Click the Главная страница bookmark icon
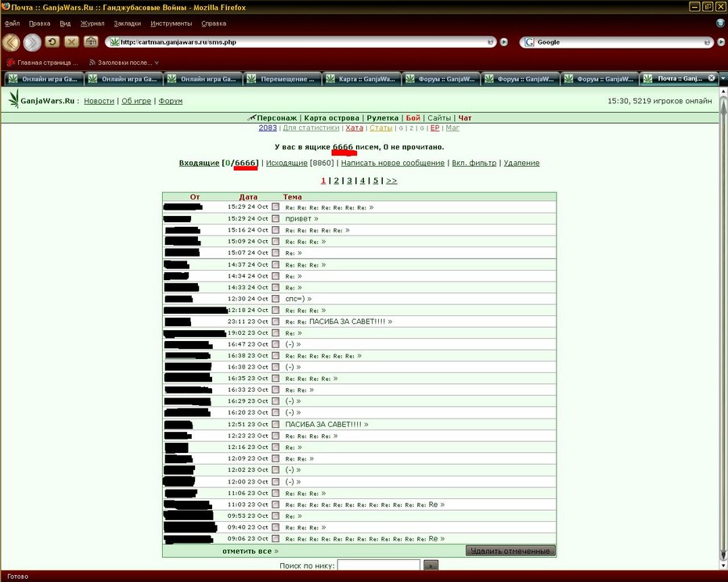 click(11, 63)
